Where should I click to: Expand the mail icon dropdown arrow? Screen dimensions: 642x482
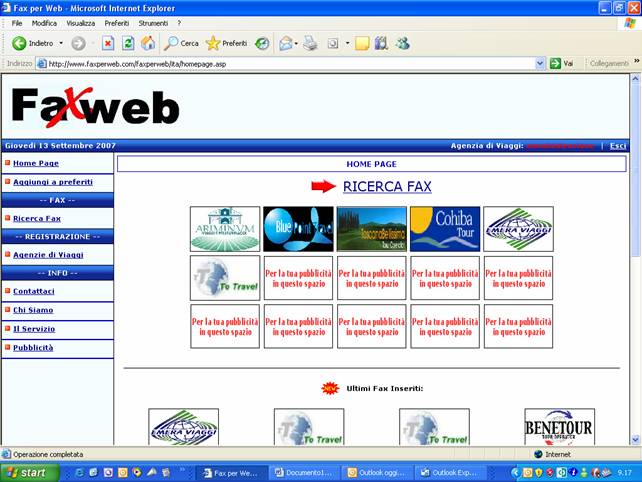pyautogui.click(x=296, y=43)
